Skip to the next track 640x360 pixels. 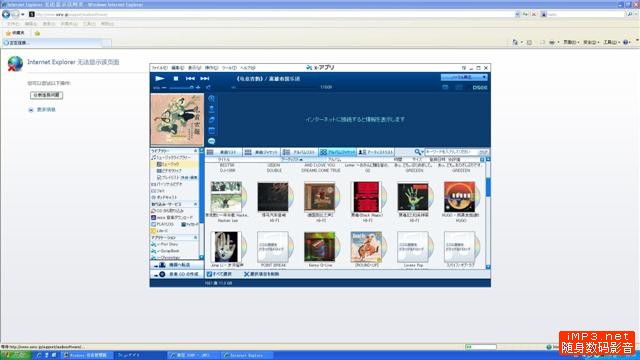coord(205,78)
